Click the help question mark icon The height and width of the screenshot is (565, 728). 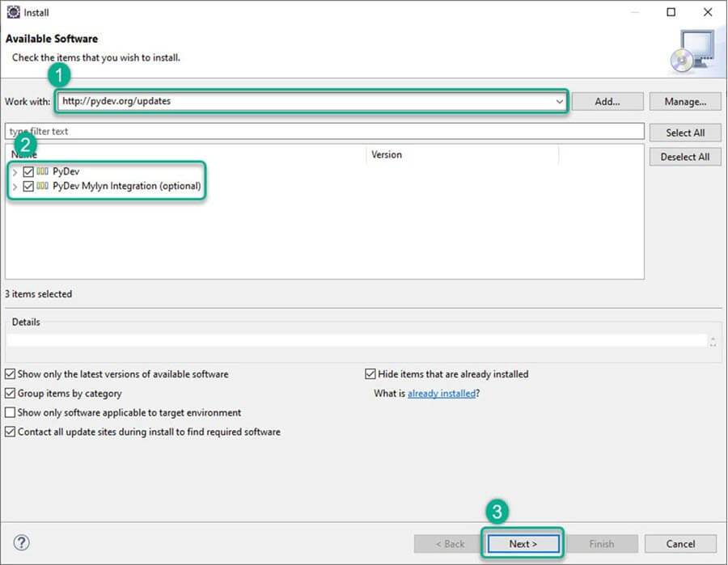[x=22, y=543]
